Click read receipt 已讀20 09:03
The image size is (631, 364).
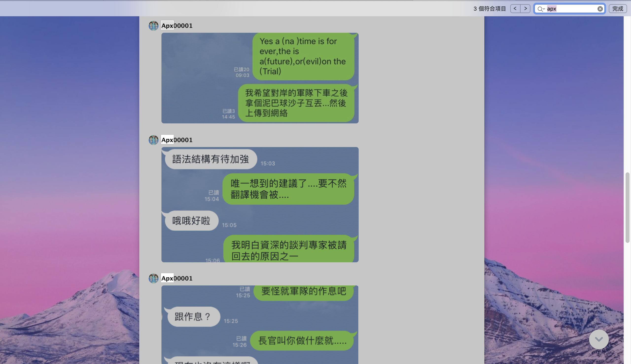tap(242, 72)
